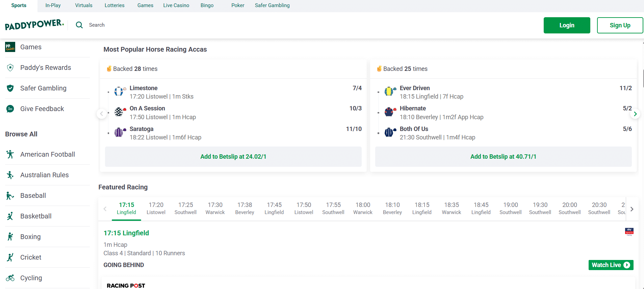Show next accas card with right chevron
The height and width of the screenshot is (289, 644).
[x=635, y=114]
